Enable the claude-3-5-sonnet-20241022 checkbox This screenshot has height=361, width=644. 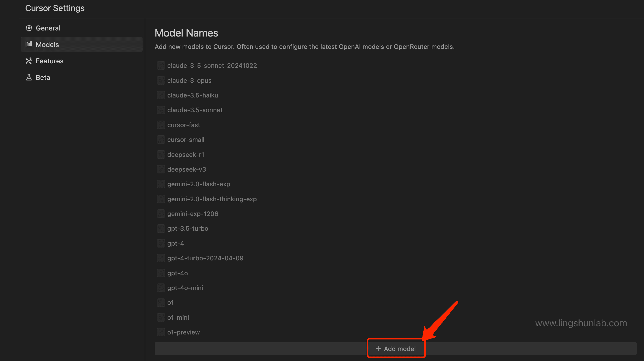pos(161,65)
